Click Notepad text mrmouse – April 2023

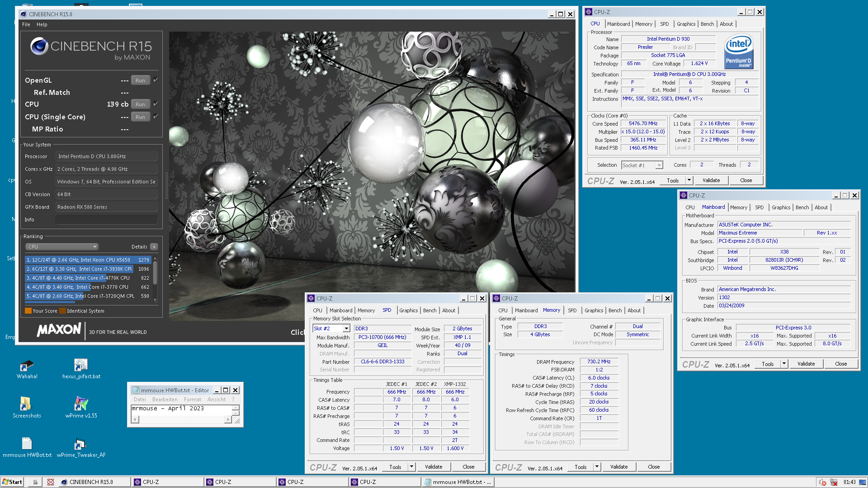pos(168,408)
